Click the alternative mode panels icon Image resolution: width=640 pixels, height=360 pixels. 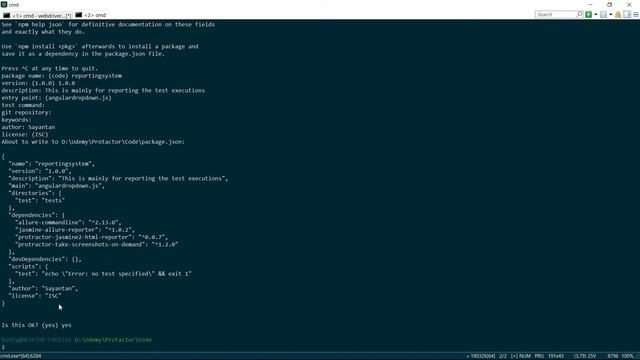pos(627,15)
